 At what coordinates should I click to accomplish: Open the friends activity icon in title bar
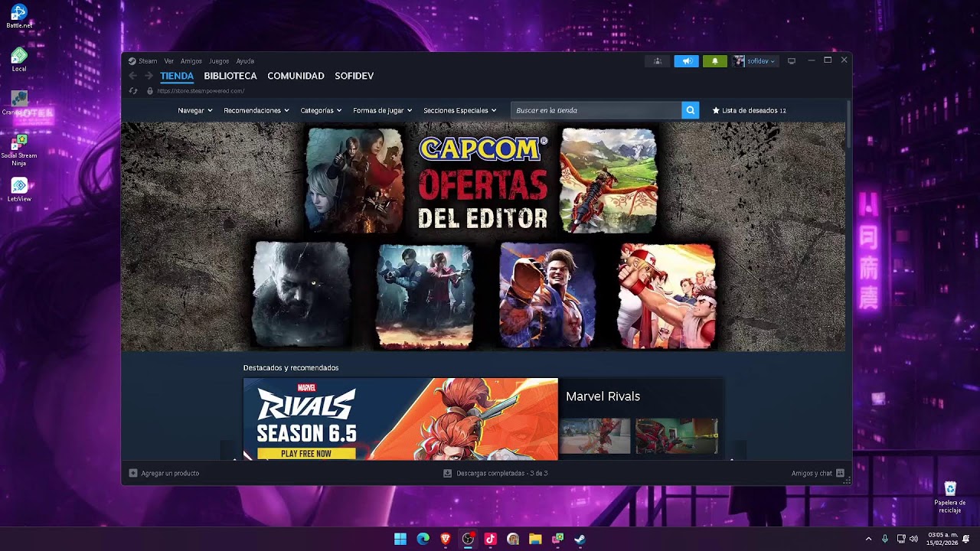click(x=657, y=61)
